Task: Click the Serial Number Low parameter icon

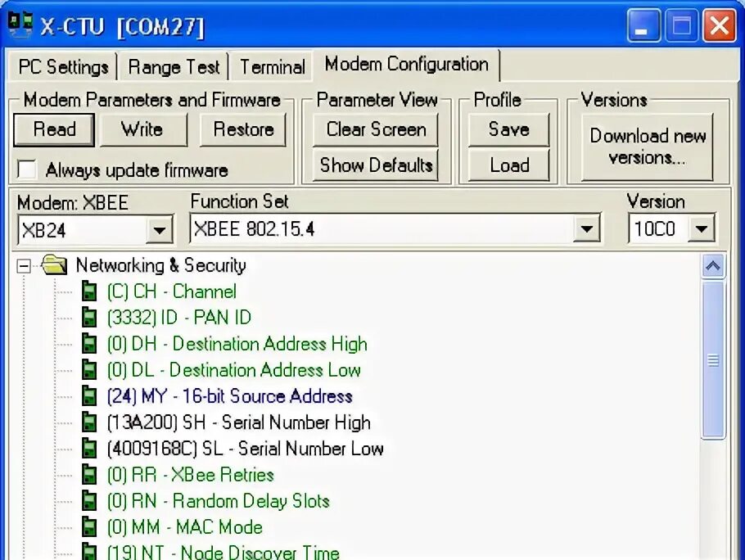Action: click(x=89, y=448)
